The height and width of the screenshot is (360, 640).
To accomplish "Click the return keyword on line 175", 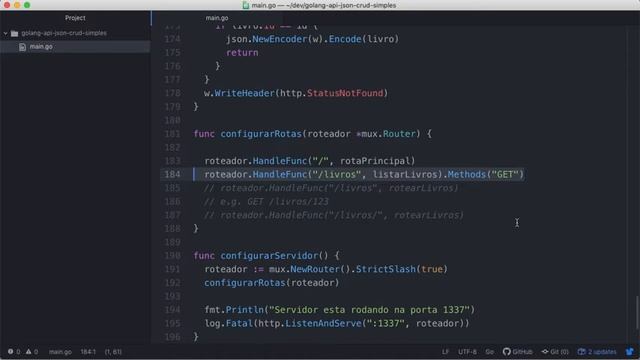I will coord(242,53).
